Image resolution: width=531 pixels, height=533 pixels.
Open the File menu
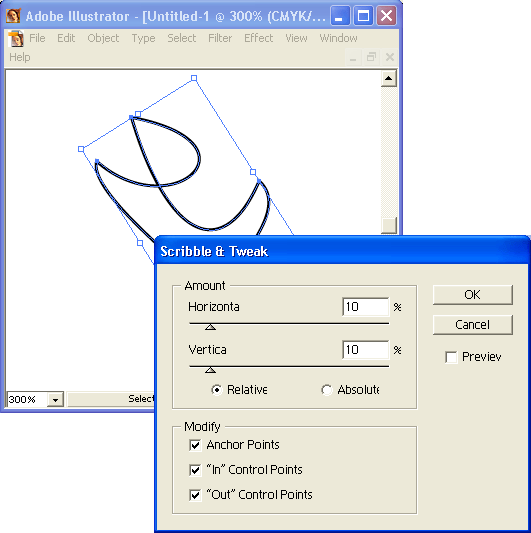click(37, 38)
